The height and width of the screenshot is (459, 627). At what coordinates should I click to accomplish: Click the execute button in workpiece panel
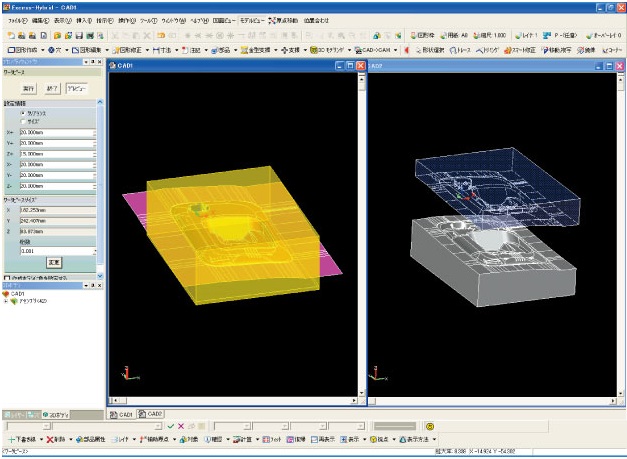tap(28, 88)
